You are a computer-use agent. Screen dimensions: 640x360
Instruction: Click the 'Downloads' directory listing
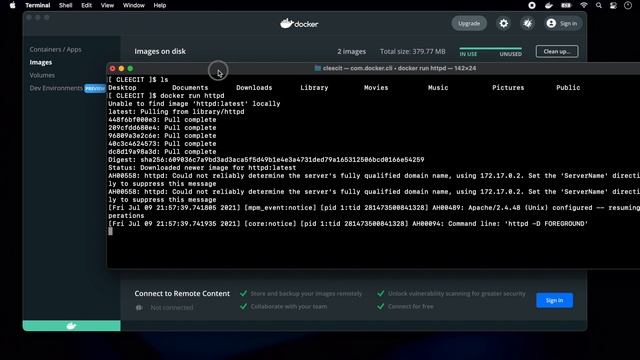click(x=254, y=88)
